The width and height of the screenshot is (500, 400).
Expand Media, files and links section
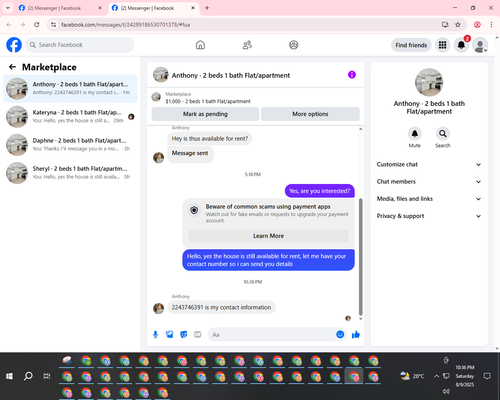(429, 199)
